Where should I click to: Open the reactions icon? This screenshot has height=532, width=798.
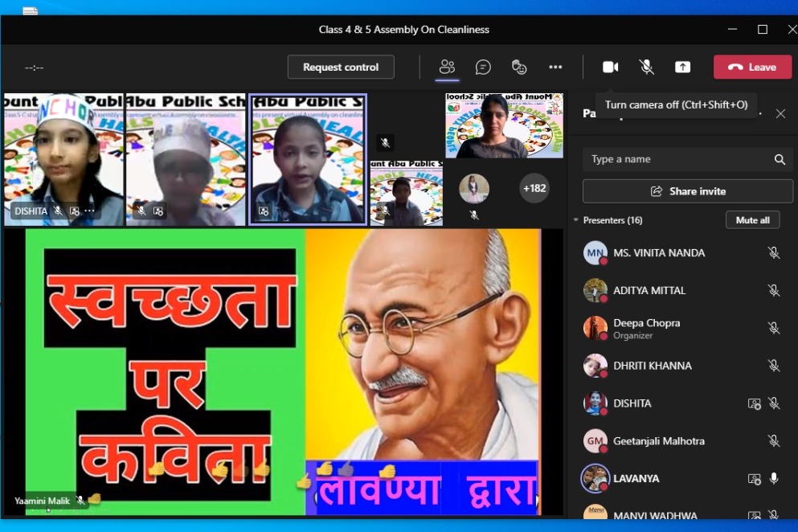point(519,68)
